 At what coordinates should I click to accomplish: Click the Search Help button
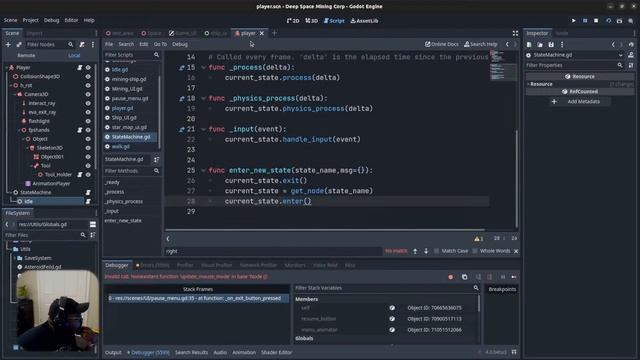coord(480,44)
